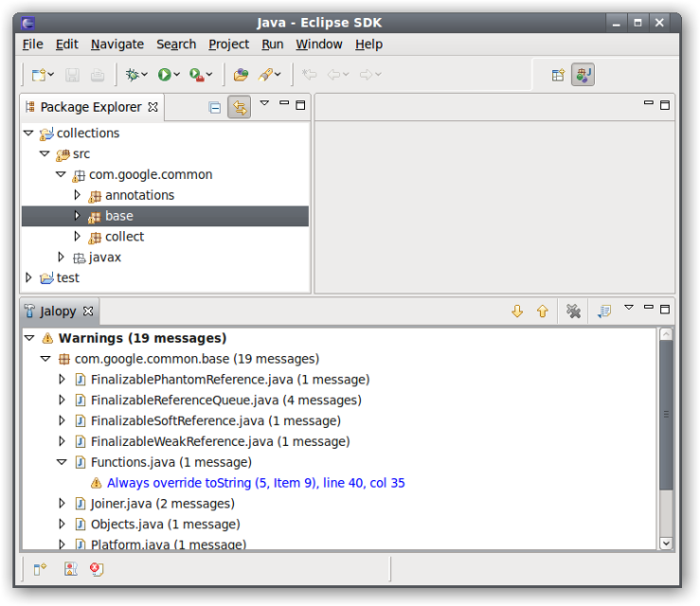Expand the base package

point(78,216)
